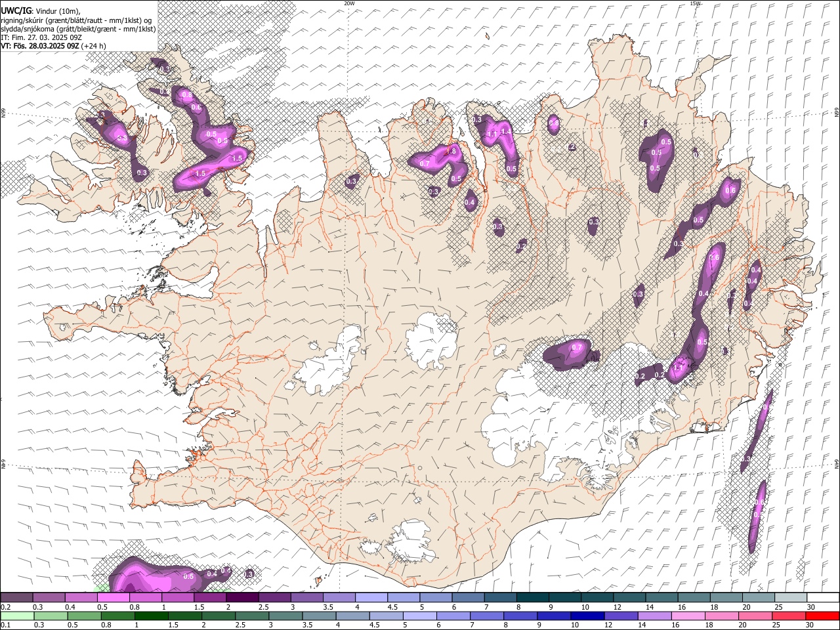Screen dimensions: 840x630
Task: Select the dark green rain swatch labeled 1
Action: (151, 616)
